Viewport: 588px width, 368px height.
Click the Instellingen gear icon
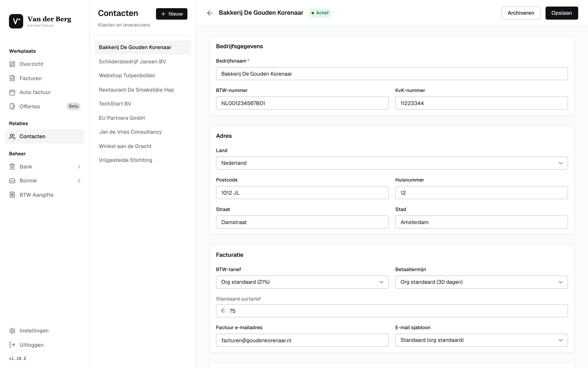pos(12,331)
